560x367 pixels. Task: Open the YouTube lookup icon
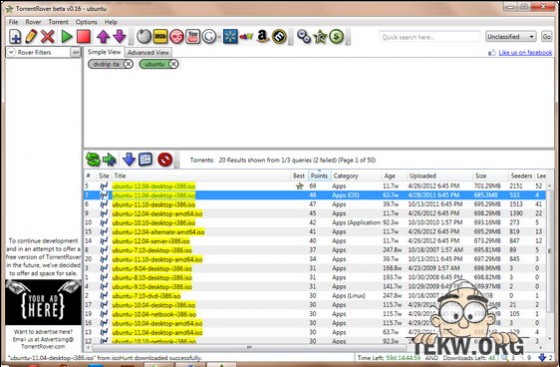click(x=193, y=36)
